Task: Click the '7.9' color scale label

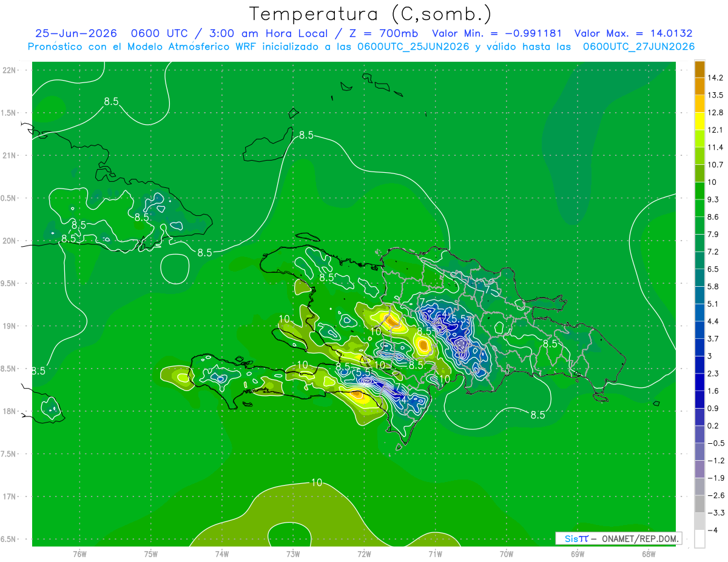Action: point(712,235)
